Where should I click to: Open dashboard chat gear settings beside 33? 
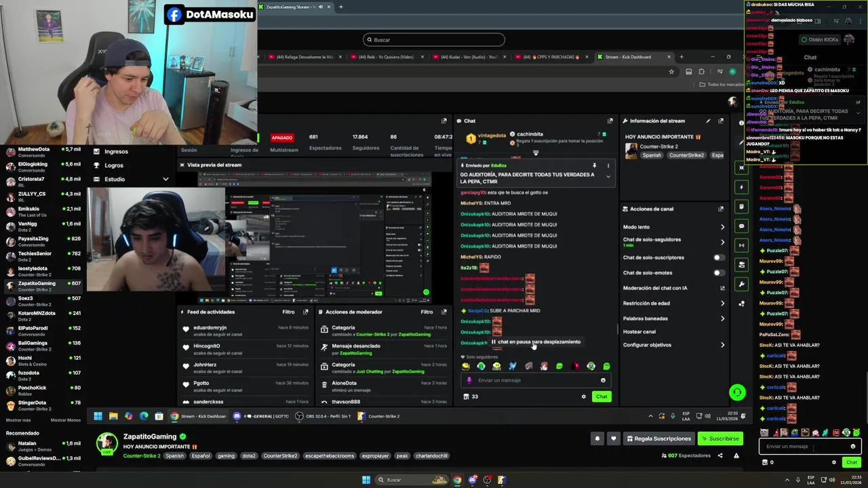tap(583, 396)
